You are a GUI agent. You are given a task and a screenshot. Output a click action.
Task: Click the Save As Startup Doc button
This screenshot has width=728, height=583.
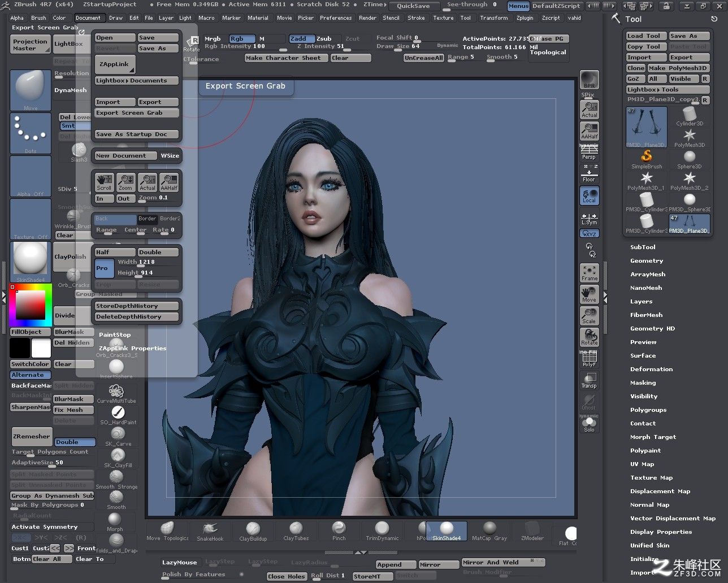point(136,134)
